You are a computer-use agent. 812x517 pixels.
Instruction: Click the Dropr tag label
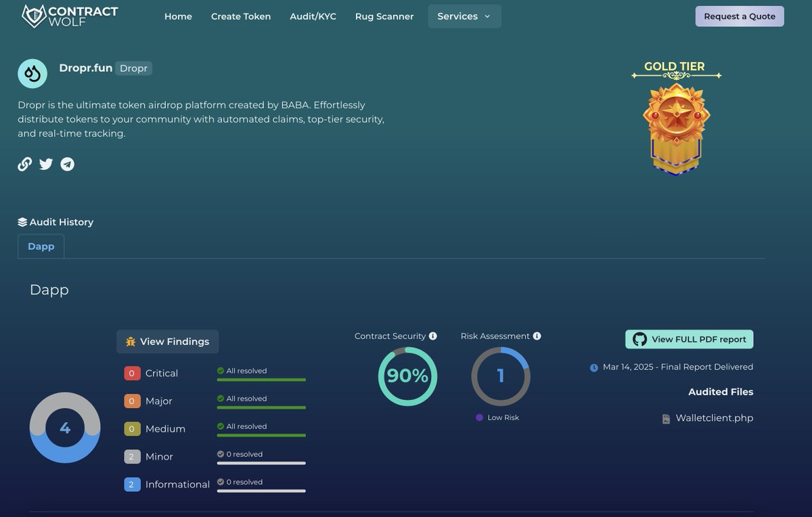(133, 68)
